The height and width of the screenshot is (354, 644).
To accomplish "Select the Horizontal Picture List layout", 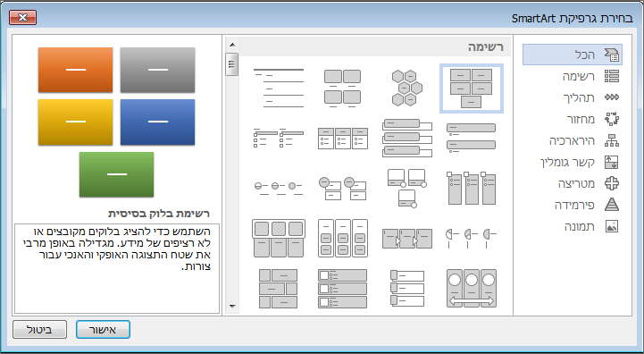I will click(x=279, y=239).
